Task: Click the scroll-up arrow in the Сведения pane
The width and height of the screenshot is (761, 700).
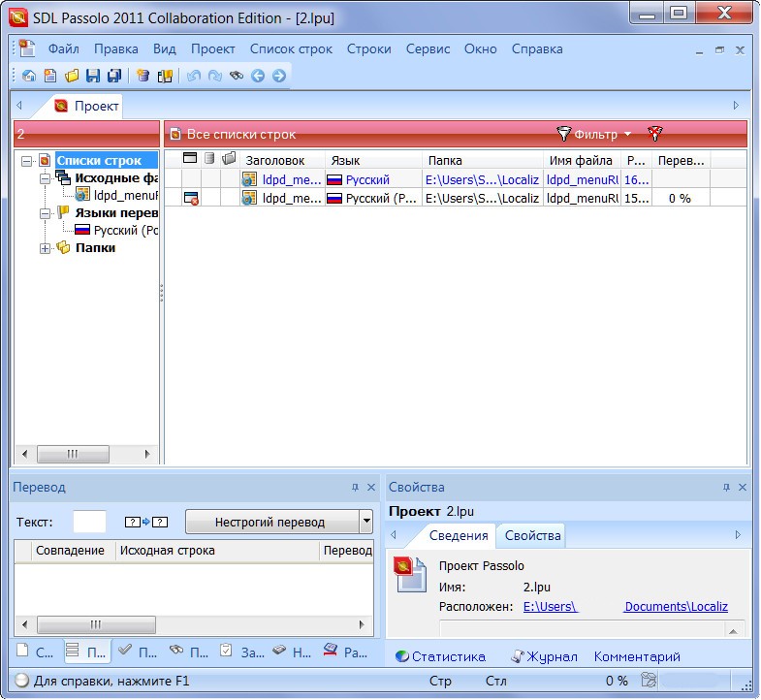Action: pyautogui.click(x=733, y=630)
